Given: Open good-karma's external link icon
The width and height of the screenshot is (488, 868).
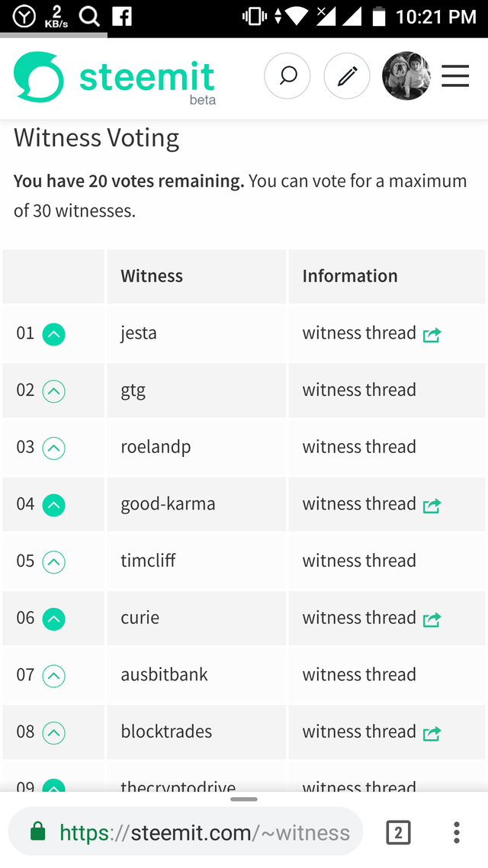Looking at the screenshot, I should coord(432,505).
